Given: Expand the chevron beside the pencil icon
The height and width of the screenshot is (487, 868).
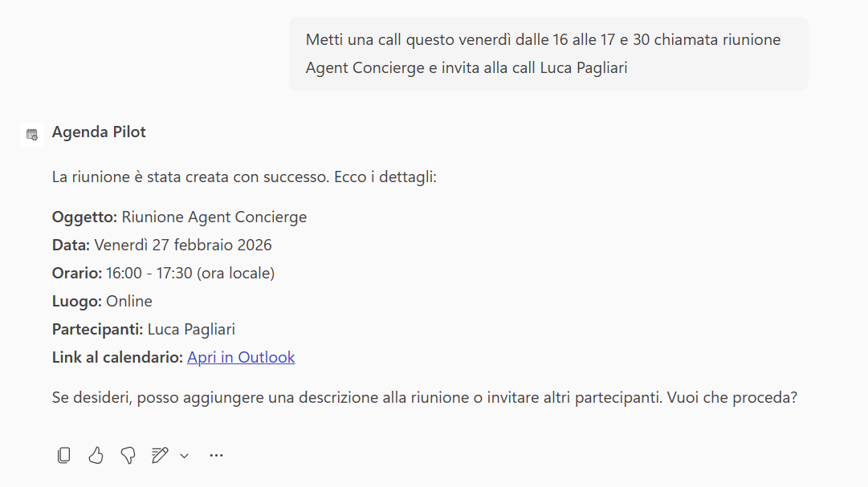Looking at the screenshot, I should pos(184,456).
